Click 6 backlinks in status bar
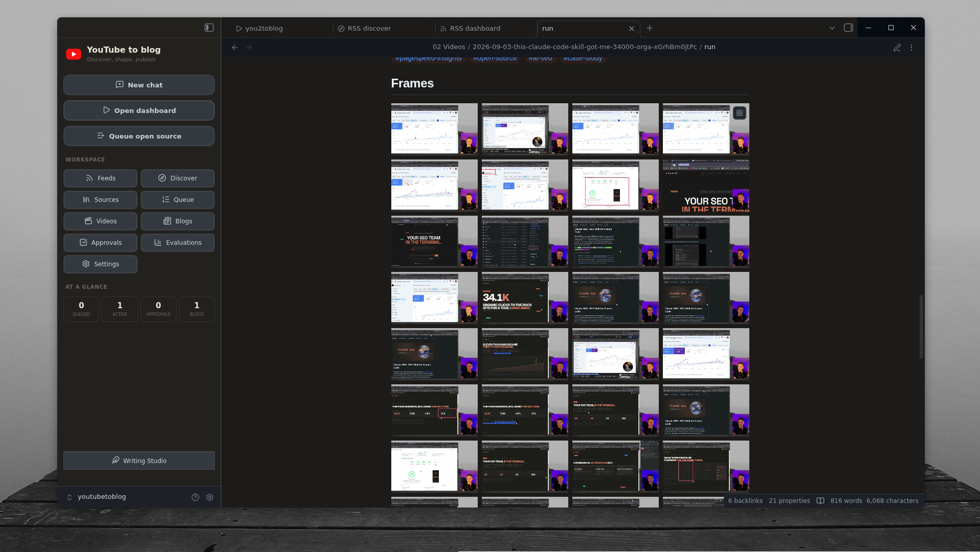Viewport: 980px width, 552px height. point(745,501)
